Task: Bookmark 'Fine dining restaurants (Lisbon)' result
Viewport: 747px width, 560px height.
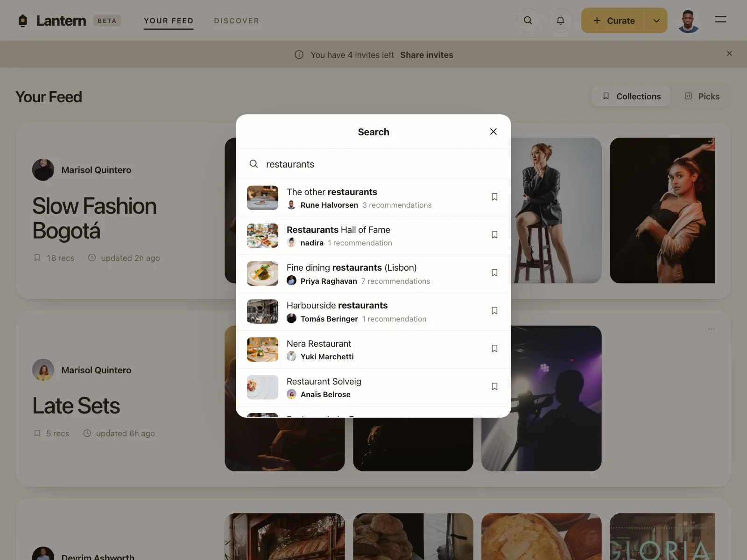Action: click(494, 273)
